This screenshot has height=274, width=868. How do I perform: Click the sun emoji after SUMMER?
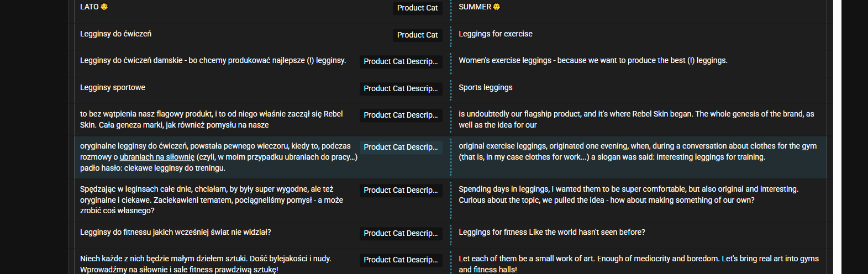[x=496, y=7]
